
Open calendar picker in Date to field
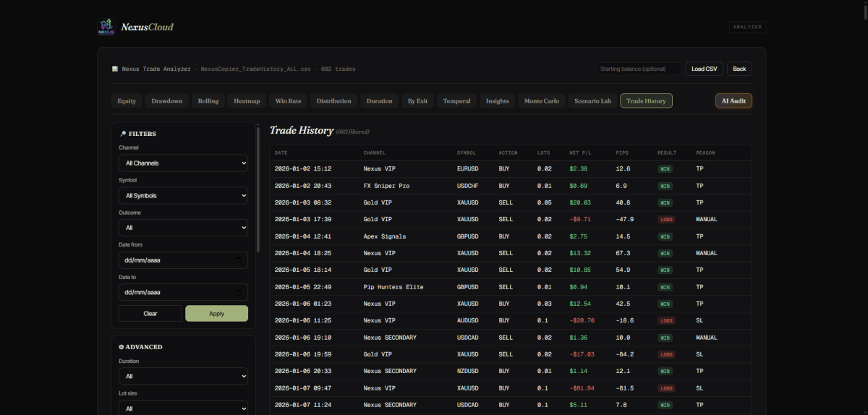[x=239, y=292]
